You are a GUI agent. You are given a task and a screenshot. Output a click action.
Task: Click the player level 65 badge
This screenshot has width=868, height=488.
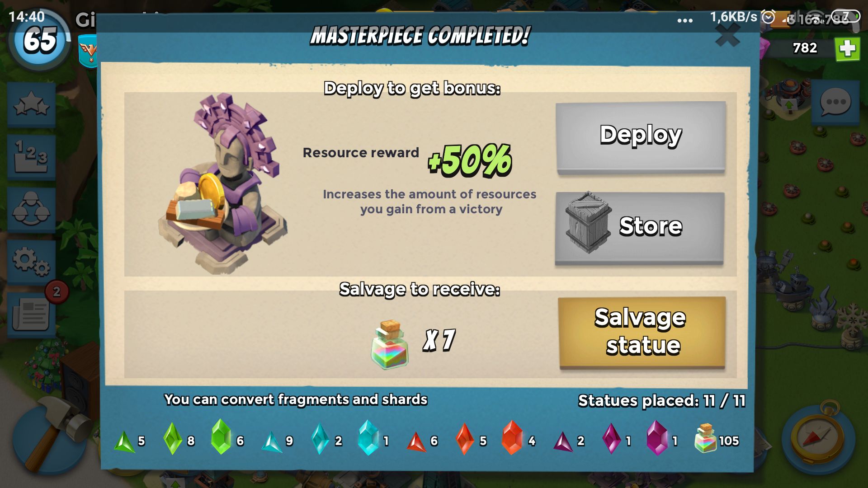[40, 40]
